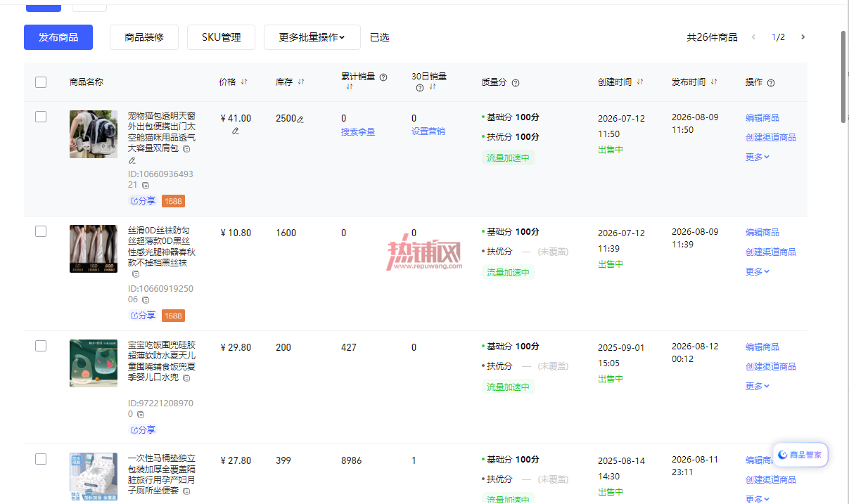Go to the next page arrow
The width and height of the screenshot is (849, 504).
(803, 37)
